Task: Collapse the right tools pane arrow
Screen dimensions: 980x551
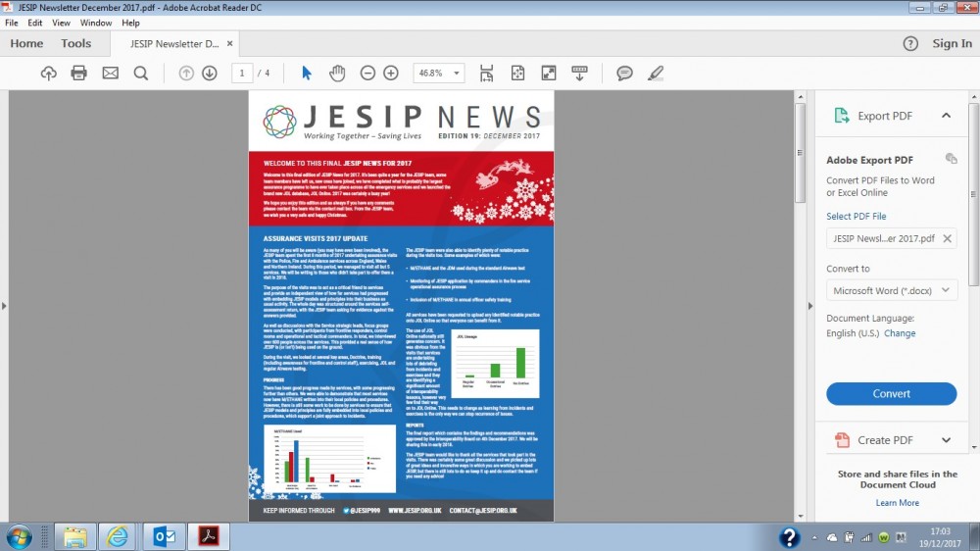Action: tap(810, 306)
